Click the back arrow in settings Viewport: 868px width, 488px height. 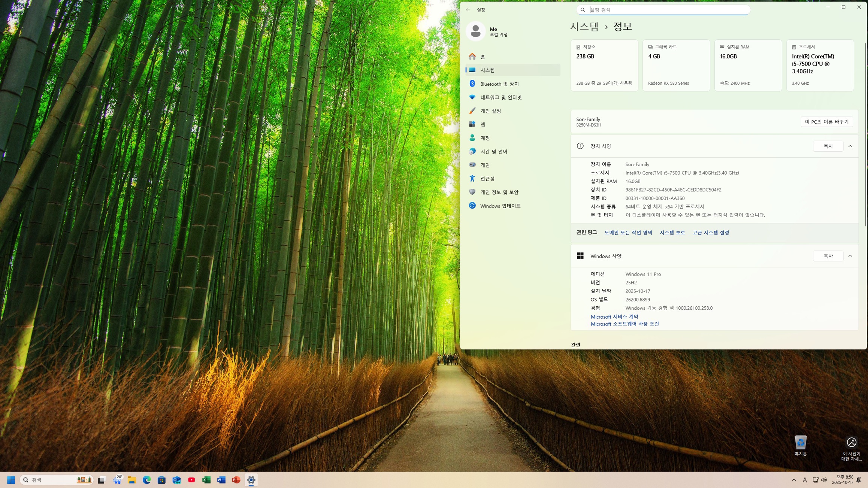point(468,10)
